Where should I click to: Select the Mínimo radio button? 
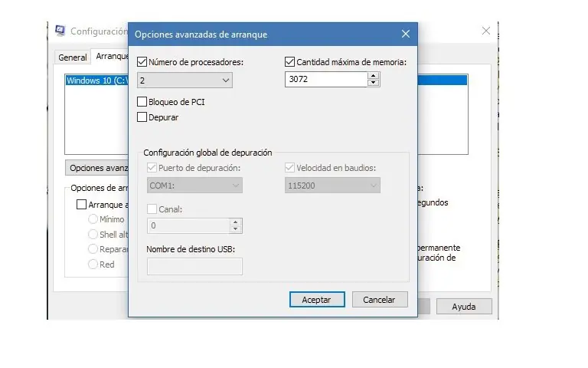pos(93,219)
